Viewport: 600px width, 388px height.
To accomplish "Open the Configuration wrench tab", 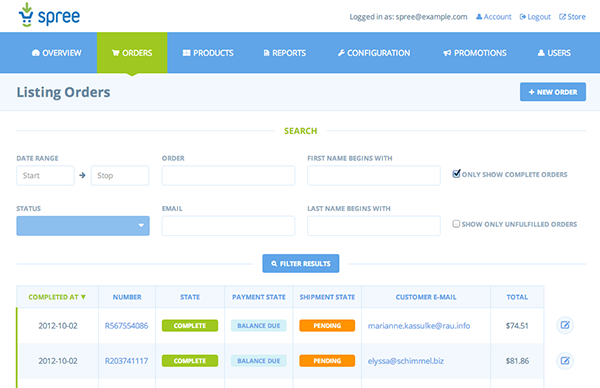I will click(x=373, y=53).
